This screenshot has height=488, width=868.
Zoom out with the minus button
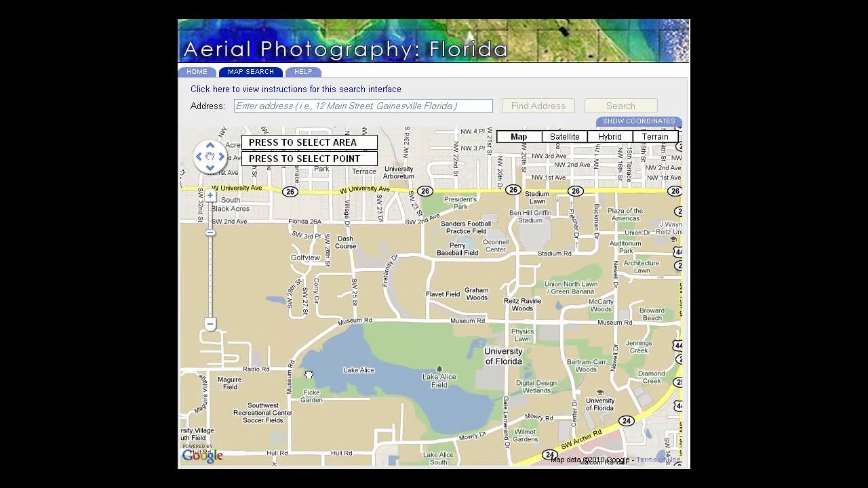point(210,324)
